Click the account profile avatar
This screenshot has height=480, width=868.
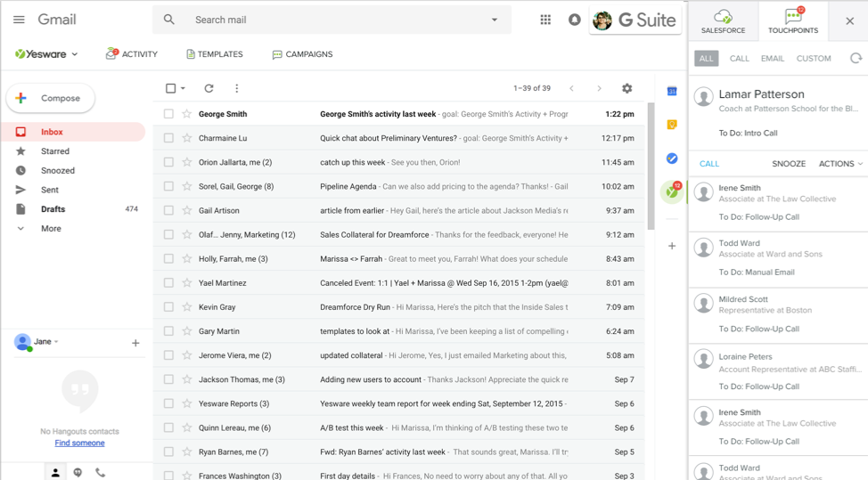point(602,20)
